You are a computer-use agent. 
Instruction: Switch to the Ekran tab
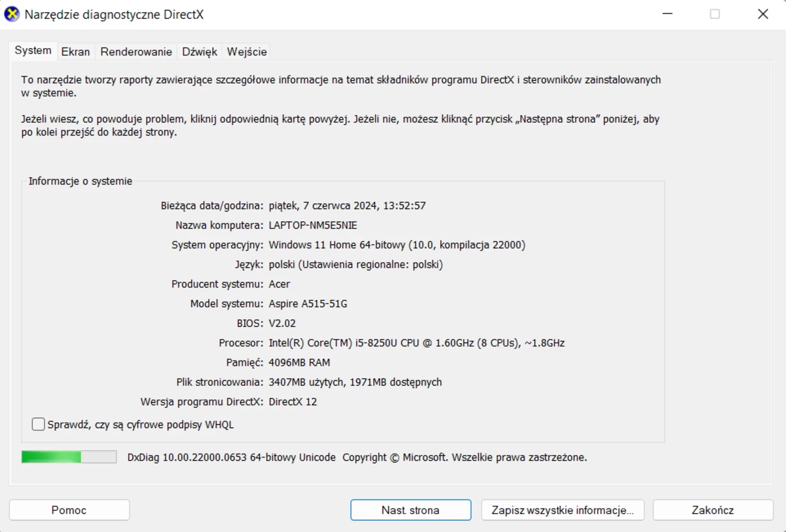coord(75,51)
